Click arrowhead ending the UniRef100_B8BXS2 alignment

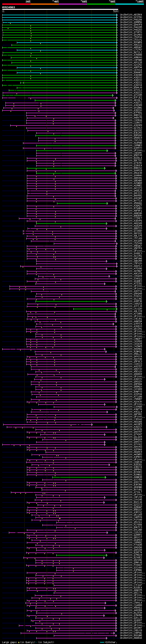tap(105, 168)
